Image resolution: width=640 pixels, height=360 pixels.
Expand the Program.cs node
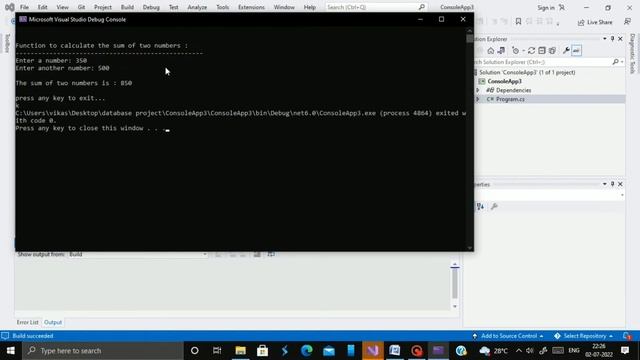[478, 99]
